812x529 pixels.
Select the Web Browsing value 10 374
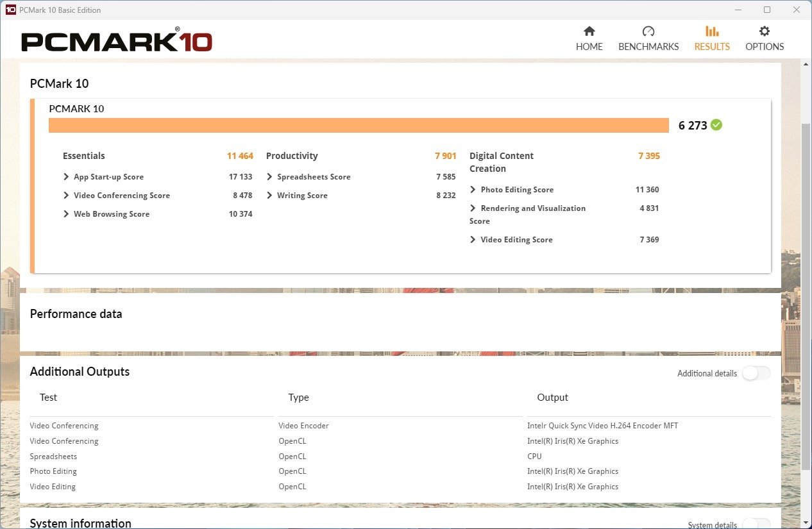[241, 214]
